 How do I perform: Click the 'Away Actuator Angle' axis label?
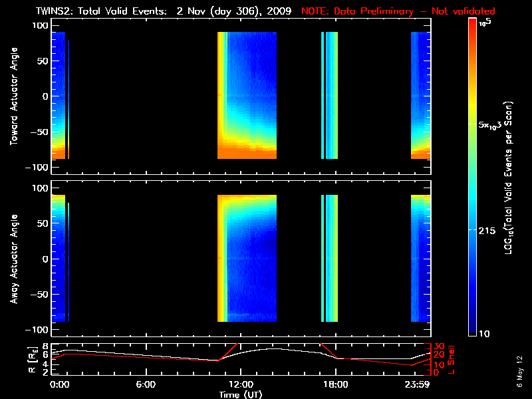click(x=14, y=259)
